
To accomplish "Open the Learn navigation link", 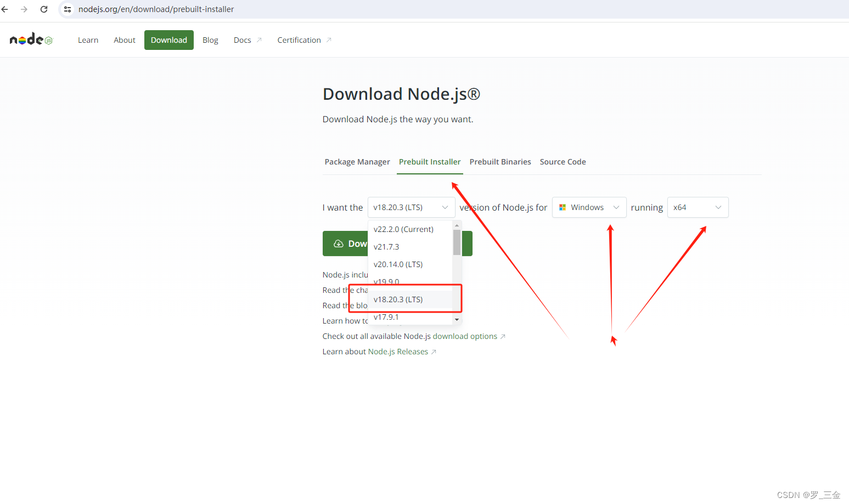I will click(88, 40).
